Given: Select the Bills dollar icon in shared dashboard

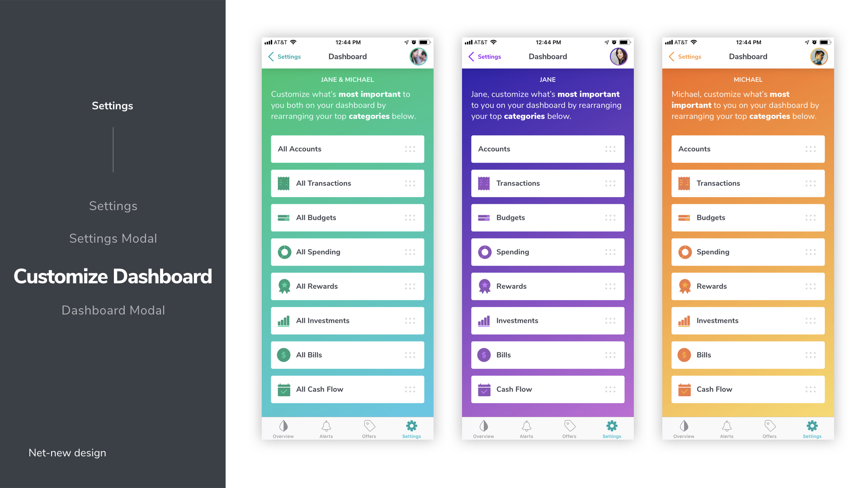Looking at the screenshot, I should click(283, 355).
